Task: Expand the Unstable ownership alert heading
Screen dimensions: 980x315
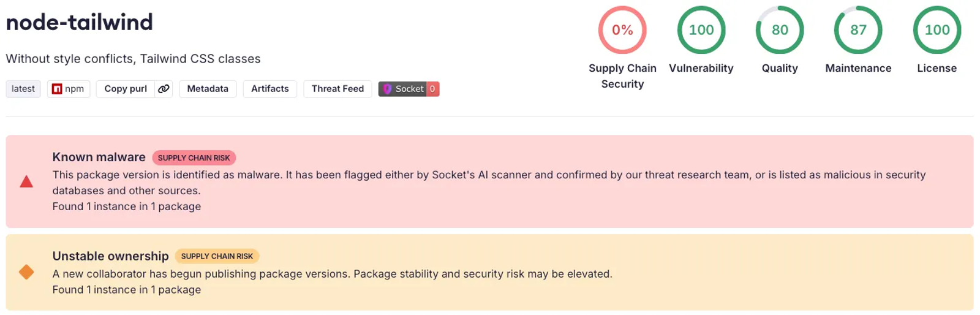Action: [110, 256]
